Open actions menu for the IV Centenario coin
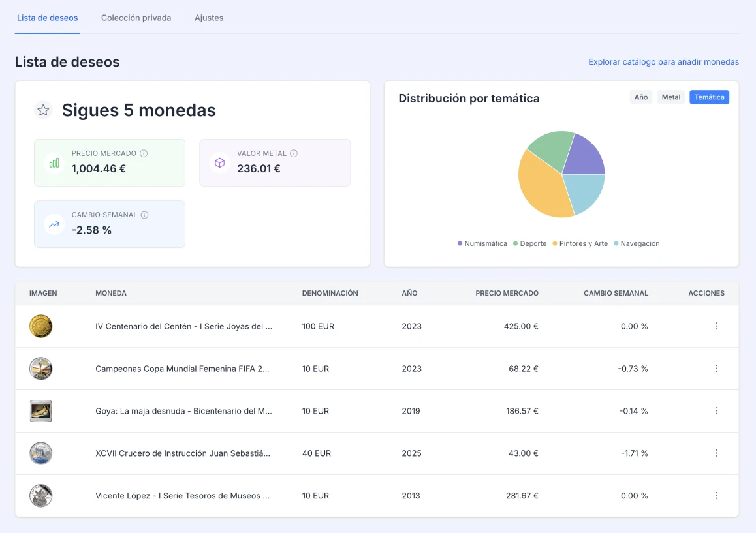756x533 pixels. pyautogui.click(x=716, y=326)
